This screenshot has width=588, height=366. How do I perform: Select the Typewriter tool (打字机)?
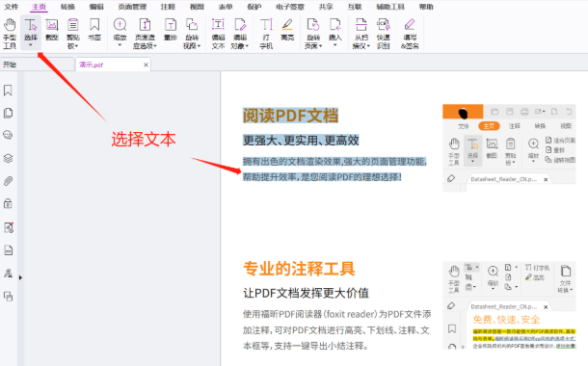[x=266, y=33]
